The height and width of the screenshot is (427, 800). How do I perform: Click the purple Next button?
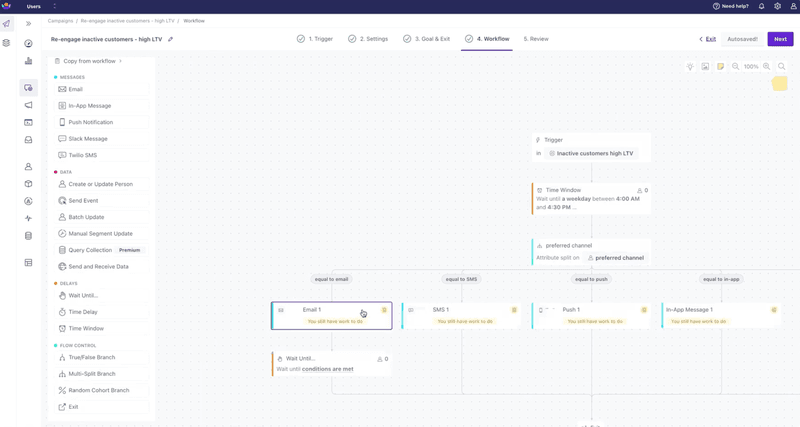coord(780,39)
